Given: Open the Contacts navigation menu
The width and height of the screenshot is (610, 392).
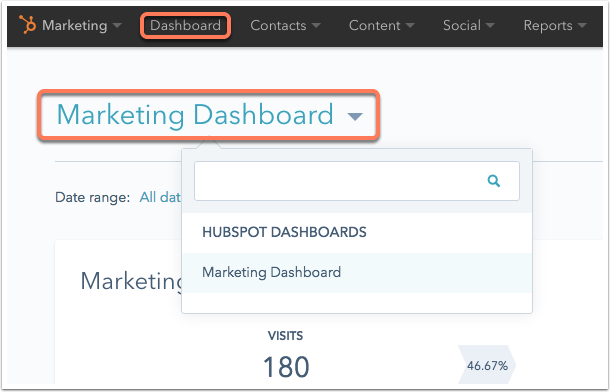Looking at the screenshot, I should coord(285,26).
